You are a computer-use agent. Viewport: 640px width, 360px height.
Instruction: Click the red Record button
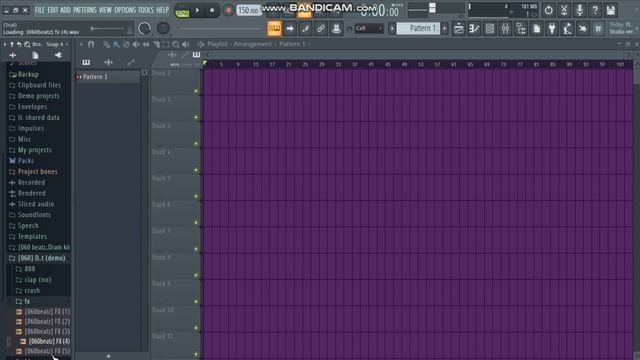click(228, 10)
